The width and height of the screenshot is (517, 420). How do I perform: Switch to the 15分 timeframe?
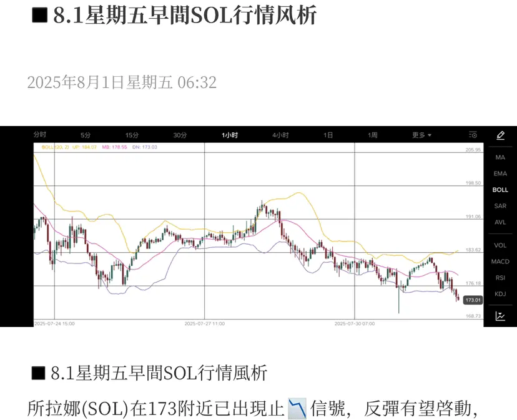click(x=132, y=135)
